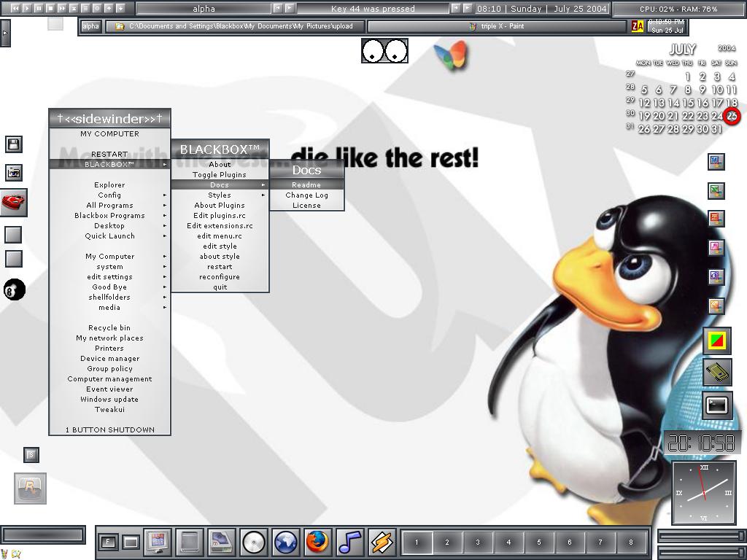This screenshot has height=560, width=747.
Task: Click the small S button on left
Action: pyautogui.click(x=31, y=455)
